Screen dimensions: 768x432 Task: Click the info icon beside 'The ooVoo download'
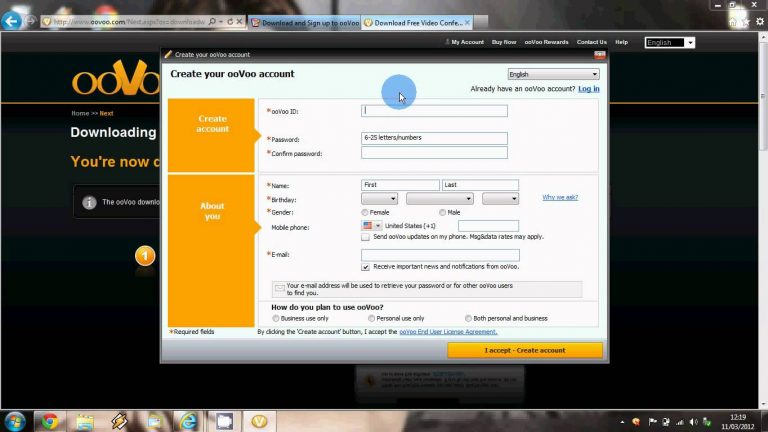89,202
